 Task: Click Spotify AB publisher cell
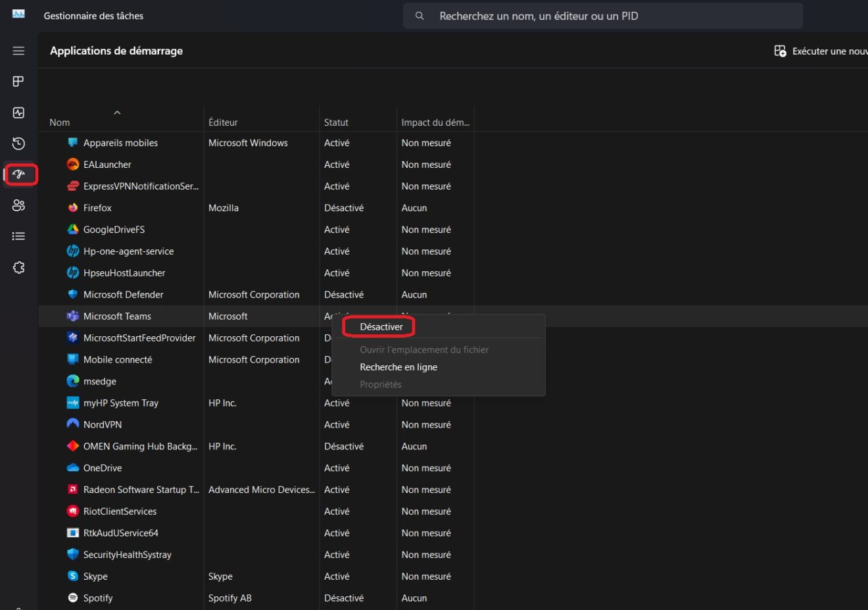pos(230,598)
